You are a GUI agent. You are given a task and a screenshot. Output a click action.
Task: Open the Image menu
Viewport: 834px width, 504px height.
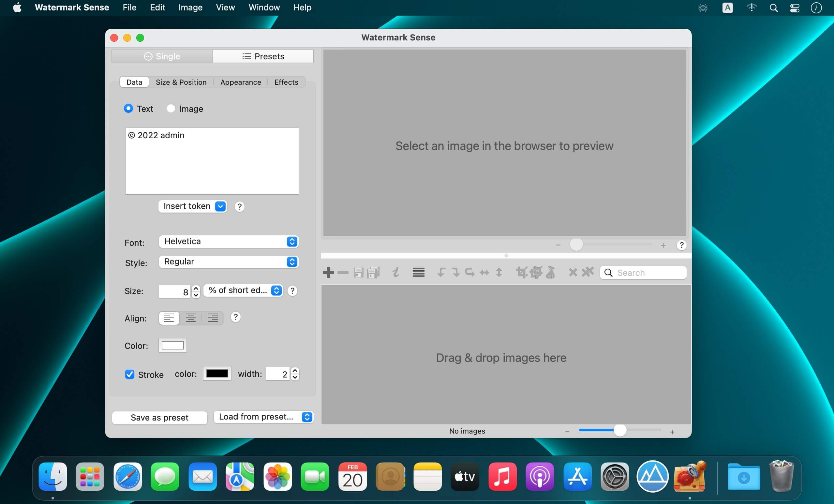pyautogui.click(x=190, y=7)
